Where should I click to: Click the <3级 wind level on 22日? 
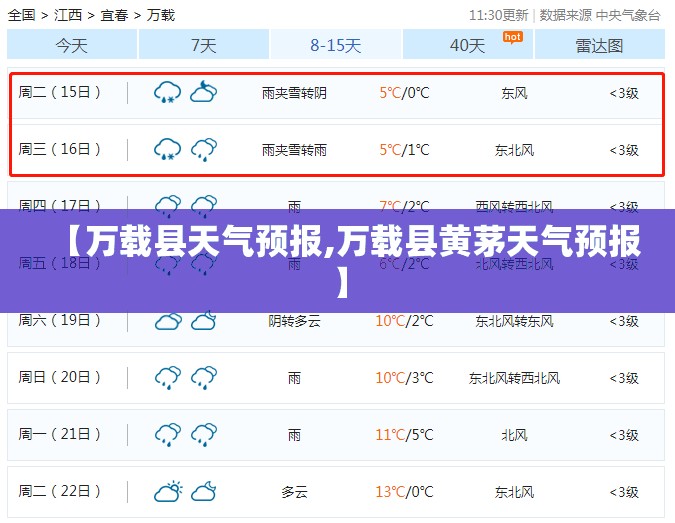[624, 492]
